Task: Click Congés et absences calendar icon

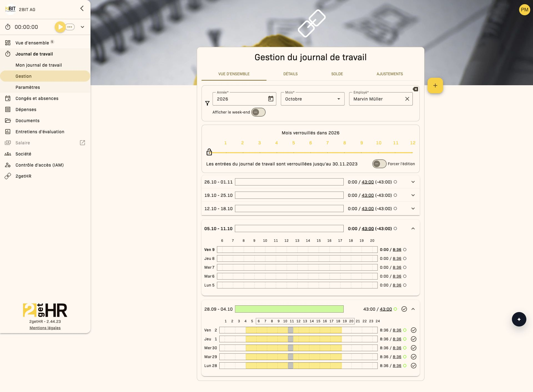Action: [8, 98]
